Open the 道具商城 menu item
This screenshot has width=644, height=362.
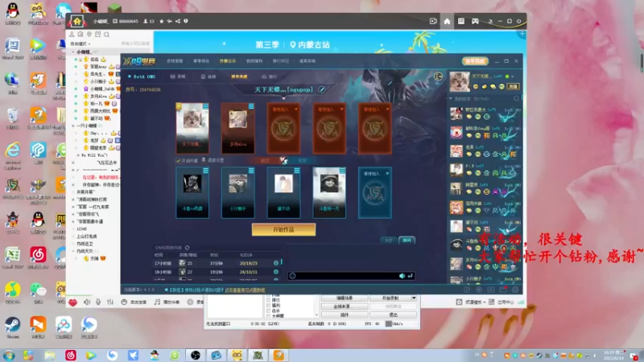[x=308, y=61]
